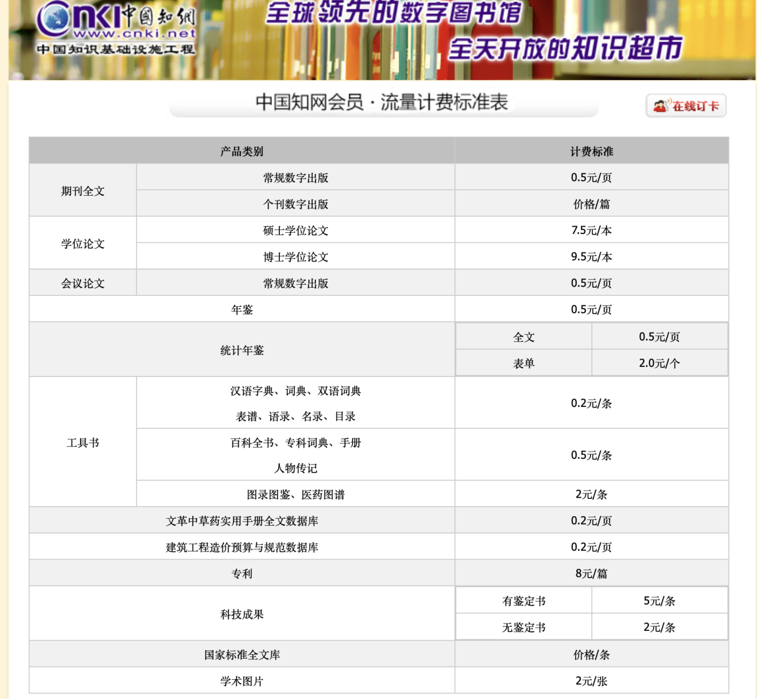Select the 期刊全文 category cell
This screenshot has width=760, height=700.
[83, 191]
